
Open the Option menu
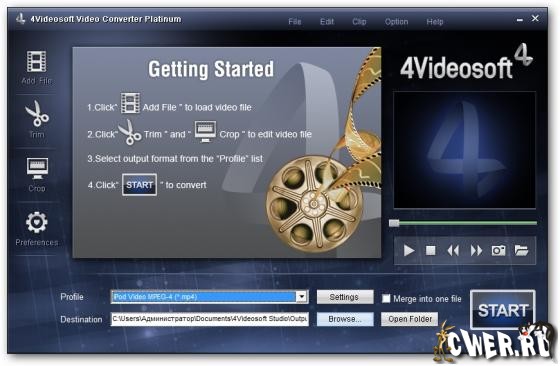point(396,22)
